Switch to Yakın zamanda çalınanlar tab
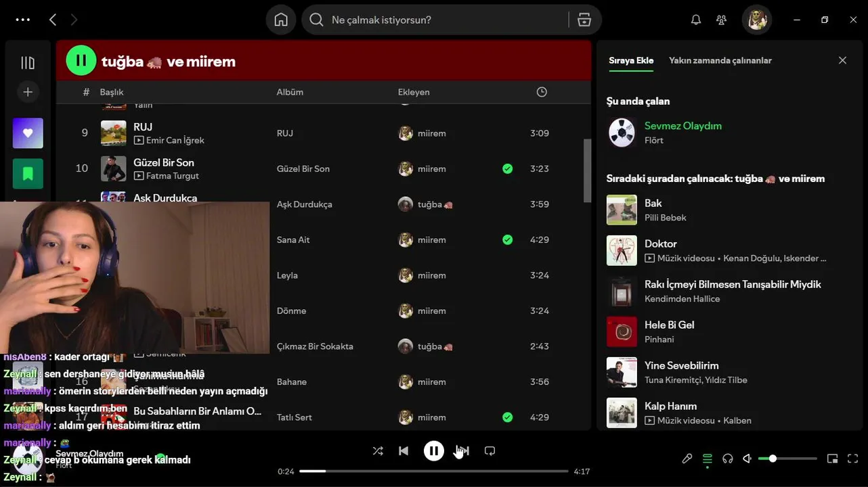Image resolution: width=868 pixels, height=487 pixels. coord(720,60)
